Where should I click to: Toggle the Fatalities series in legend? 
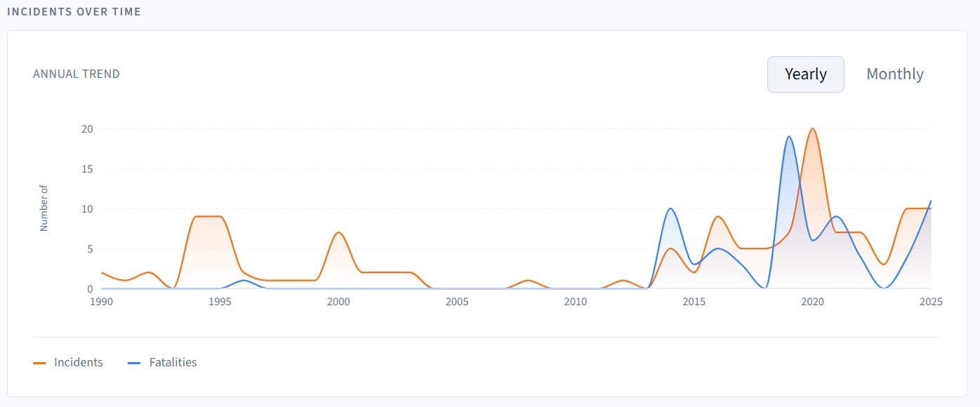click(173, 363)
